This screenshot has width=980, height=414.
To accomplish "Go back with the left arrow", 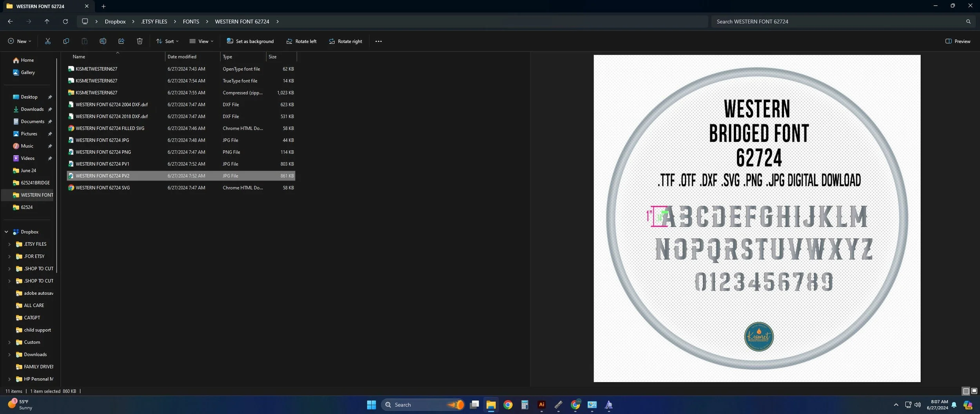I will pyautogui.click(x=10, y=22).
